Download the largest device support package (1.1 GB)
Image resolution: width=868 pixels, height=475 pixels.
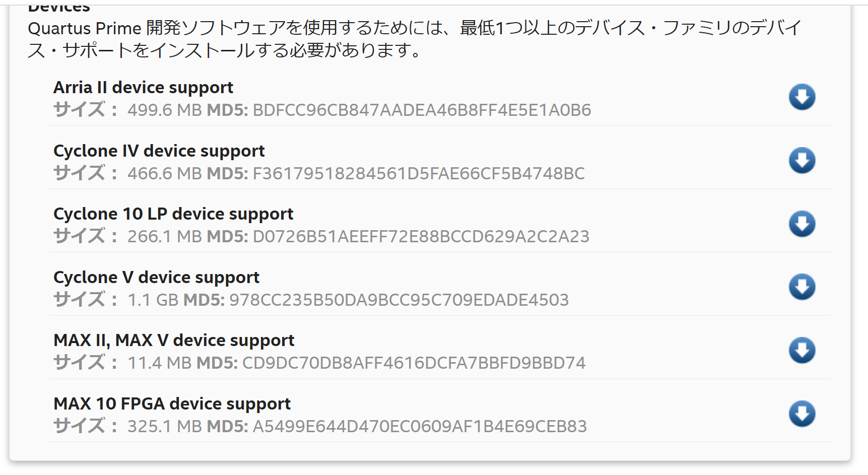tap(803, 287)
